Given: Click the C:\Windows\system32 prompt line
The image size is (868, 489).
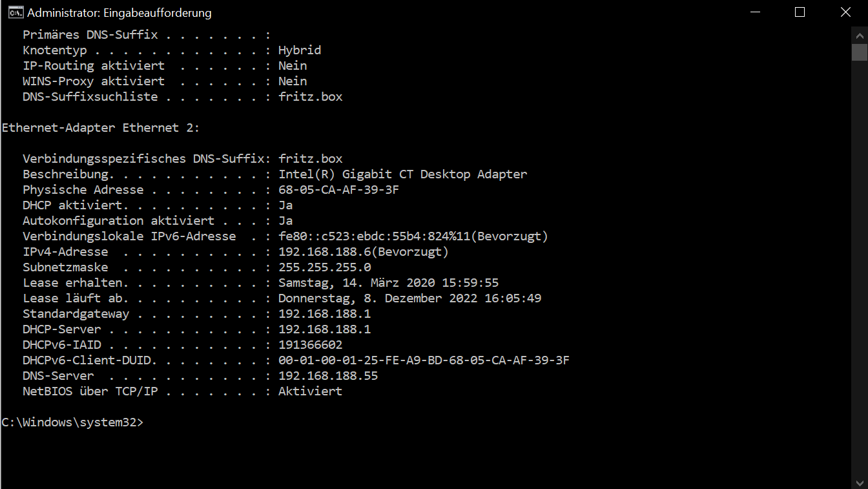Looking at the screenshot, I should pos(72,422).
